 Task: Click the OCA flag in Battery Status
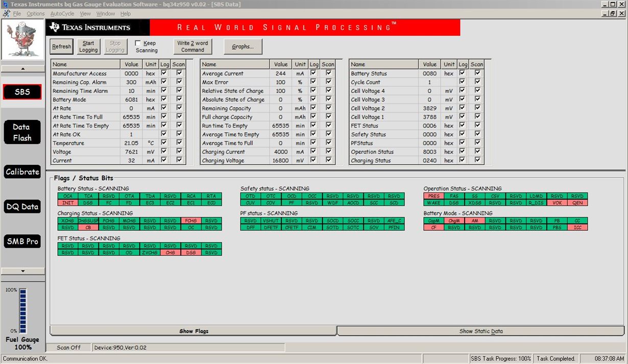(68, 196)
